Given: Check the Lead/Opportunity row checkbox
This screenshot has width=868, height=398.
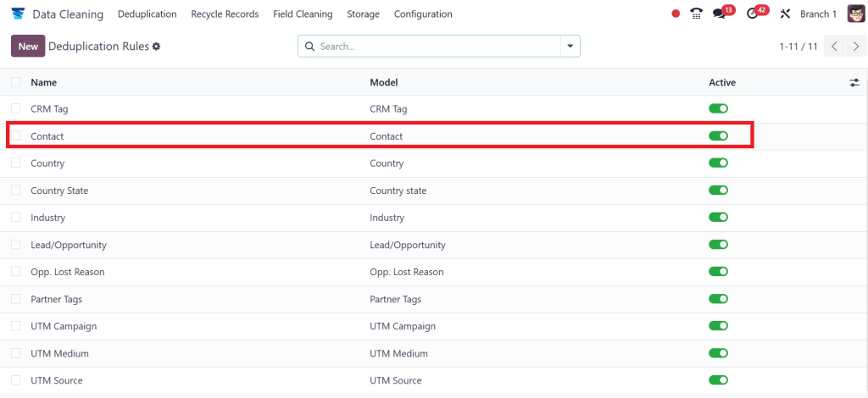Looking at the screenshot, I should point(16,245).
